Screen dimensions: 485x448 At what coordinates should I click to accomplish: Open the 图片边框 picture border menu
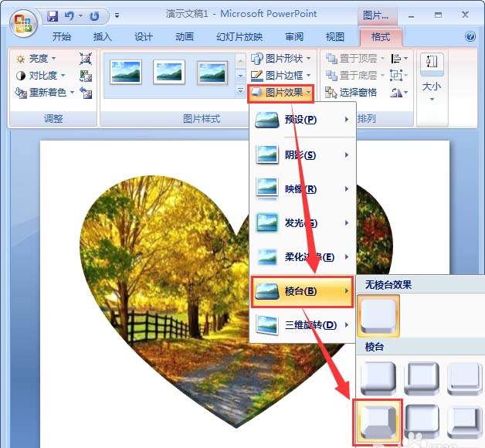[x=280, y=75]
